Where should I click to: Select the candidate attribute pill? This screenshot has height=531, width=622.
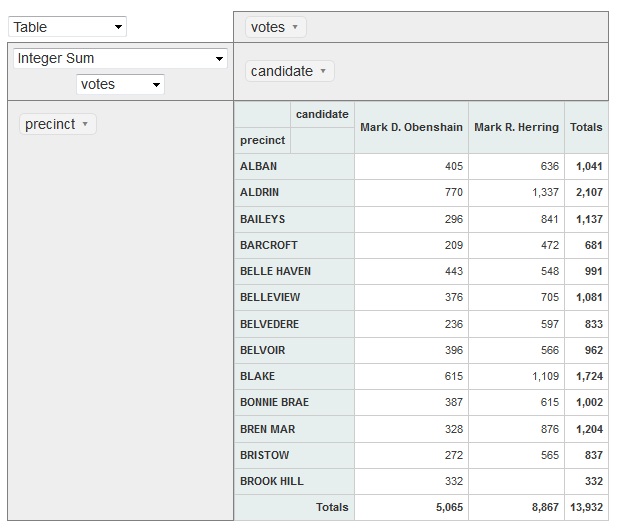click(290, 71)
